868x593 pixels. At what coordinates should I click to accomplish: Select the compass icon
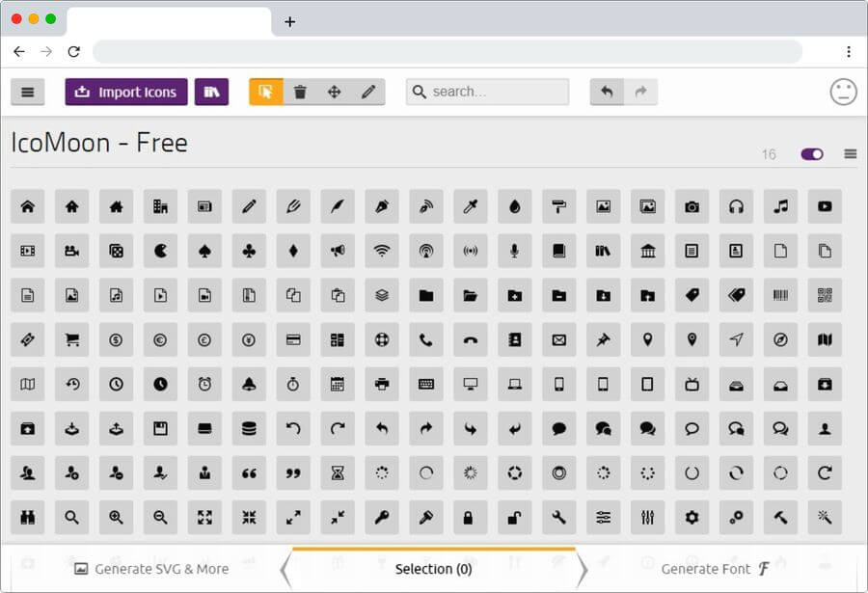click(780, 339)
